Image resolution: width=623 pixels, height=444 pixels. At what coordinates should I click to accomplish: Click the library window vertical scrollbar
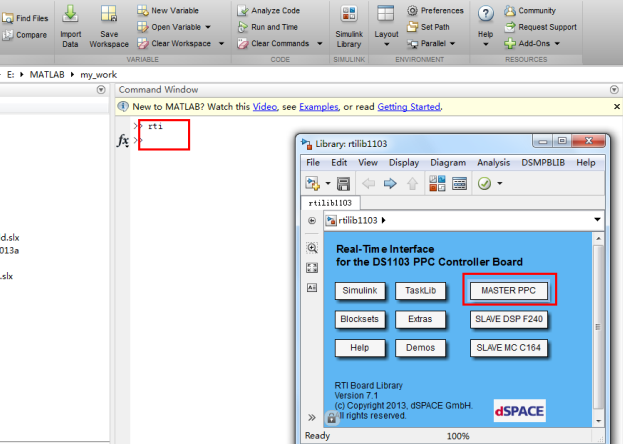pyautogui.click(x=598, y=329)
